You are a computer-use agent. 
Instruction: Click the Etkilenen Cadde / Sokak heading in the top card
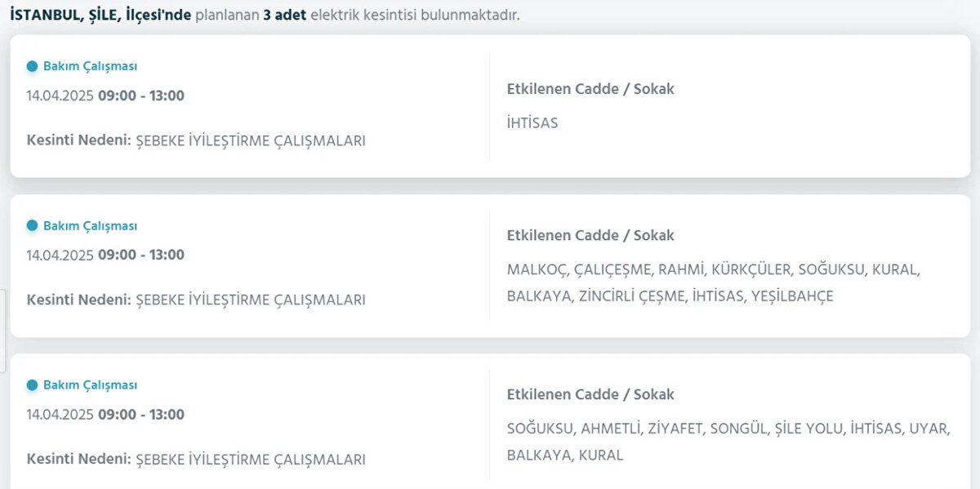tap(590, 89)
